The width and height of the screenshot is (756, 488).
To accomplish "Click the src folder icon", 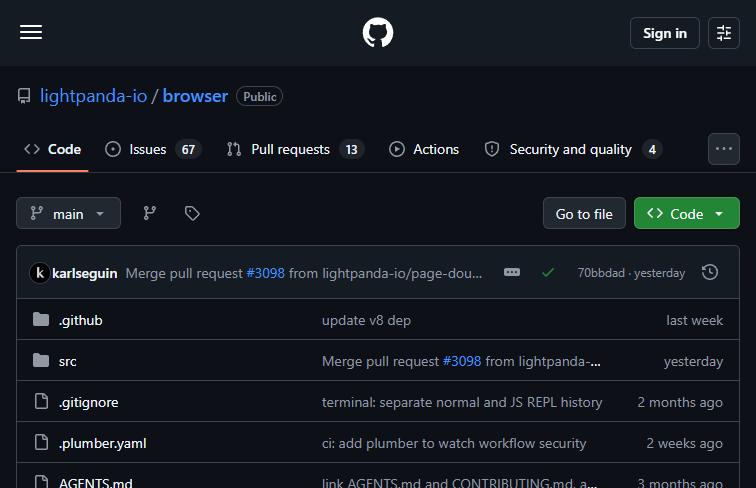I will point(41,360).
